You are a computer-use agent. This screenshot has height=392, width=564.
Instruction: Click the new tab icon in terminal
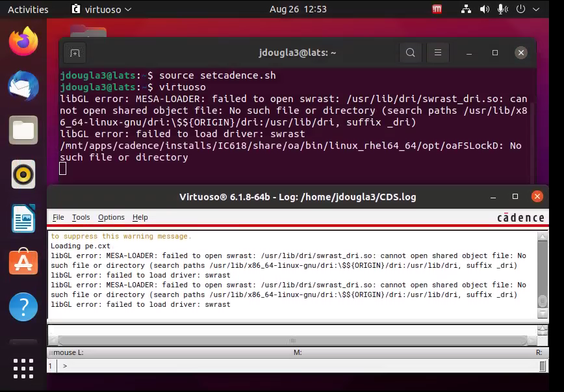click(x=75, y=53)
